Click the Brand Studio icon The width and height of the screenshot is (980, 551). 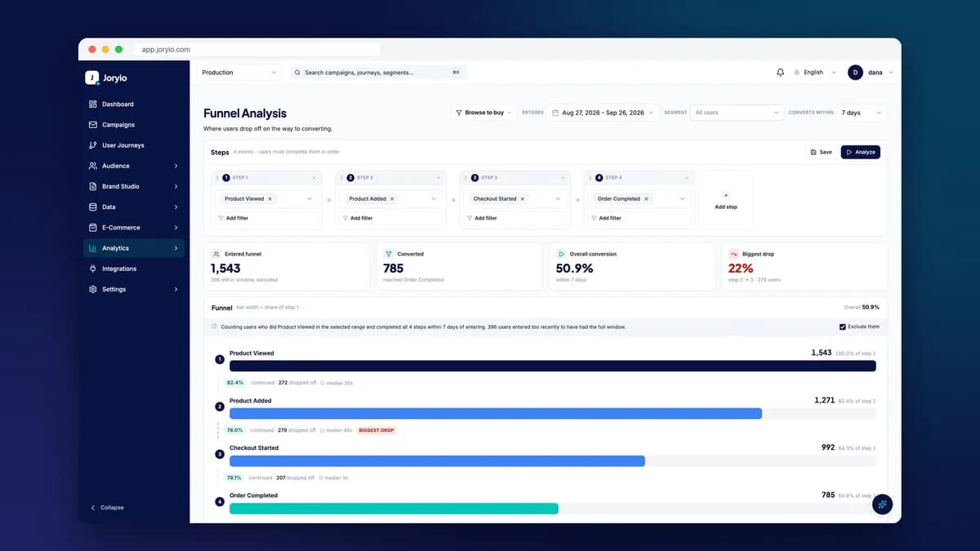click(93, 186)
